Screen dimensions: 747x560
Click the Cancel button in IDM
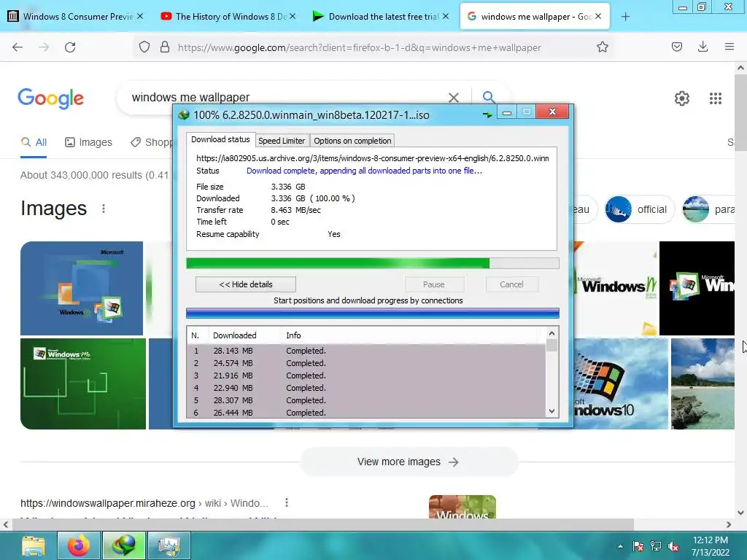(x=512, y=284)
